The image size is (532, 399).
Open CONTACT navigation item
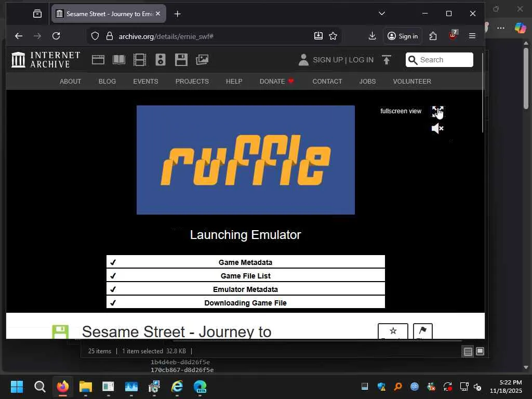pyautogui.click(x=327, y=82)
